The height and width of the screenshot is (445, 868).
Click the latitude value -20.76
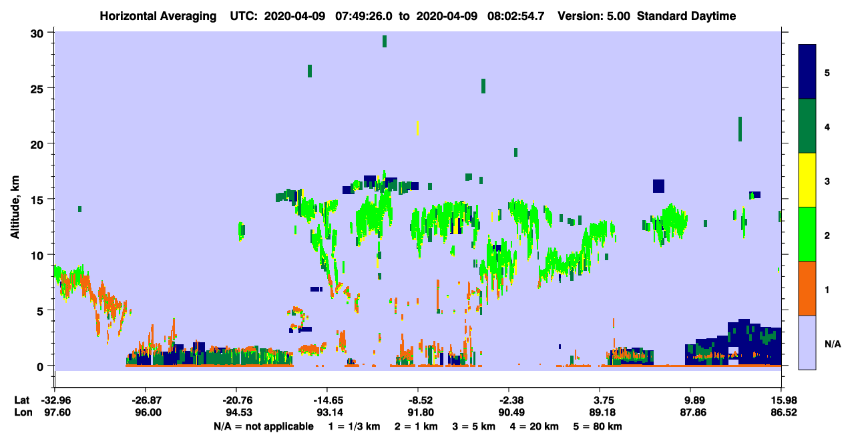(236, 400)
